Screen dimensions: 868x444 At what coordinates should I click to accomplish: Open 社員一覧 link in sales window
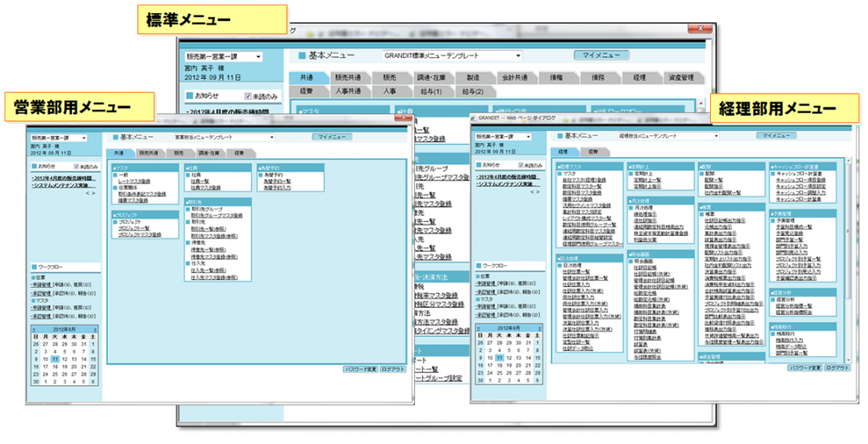(200, 181)
